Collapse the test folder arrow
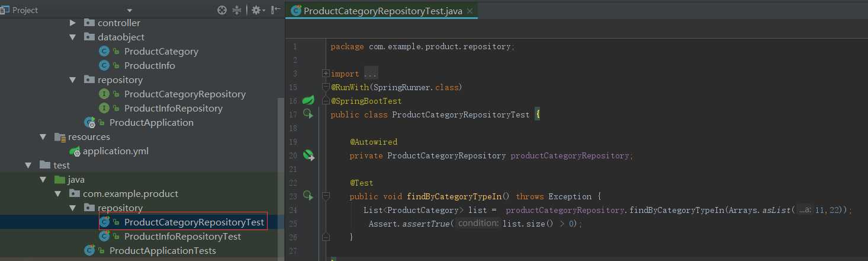The width and height of the screenshot is (868, 261). [x=28, y=165]
